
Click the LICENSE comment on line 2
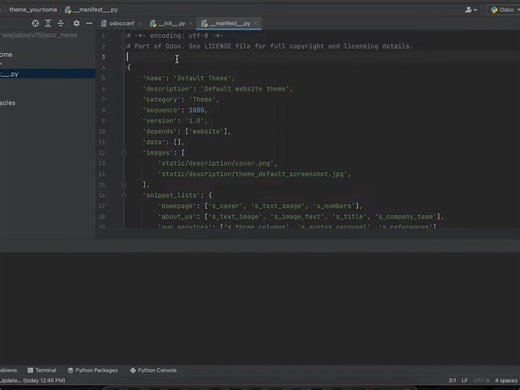(270, 46)
